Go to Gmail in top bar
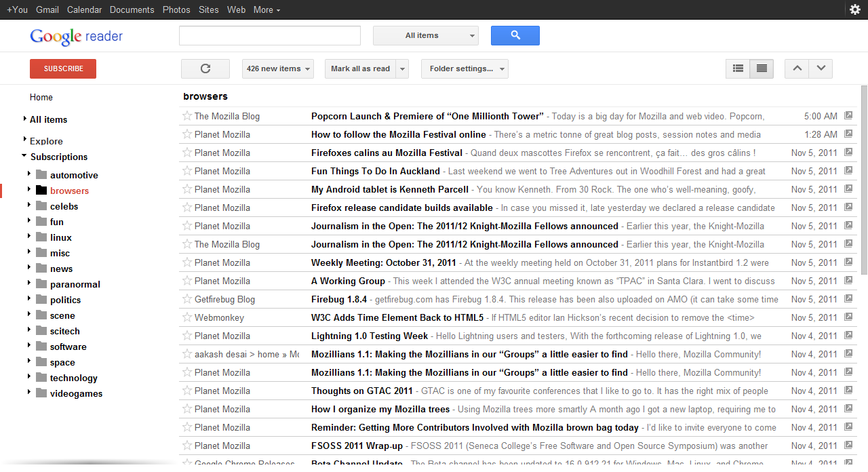The height and width of the screenshot is (472, 868). click(x=47, y=9)
